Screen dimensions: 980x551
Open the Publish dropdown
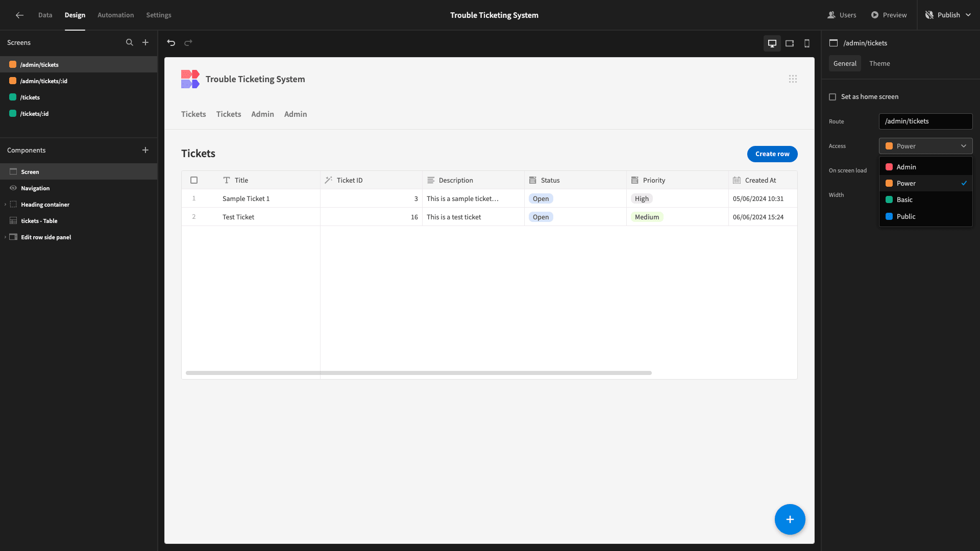pos(949,15)
